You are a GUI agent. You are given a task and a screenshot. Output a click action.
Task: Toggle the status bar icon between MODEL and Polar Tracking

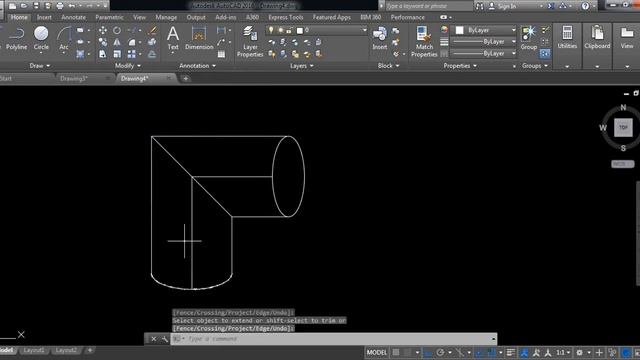(x=428, y=352)
